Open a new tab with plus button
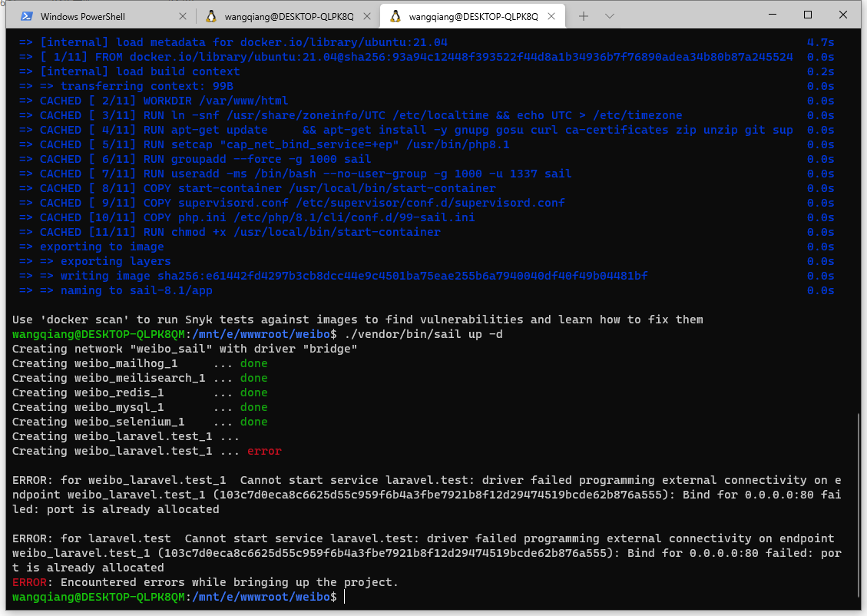This screenshot has width=867, height=616. click(584, 16)
